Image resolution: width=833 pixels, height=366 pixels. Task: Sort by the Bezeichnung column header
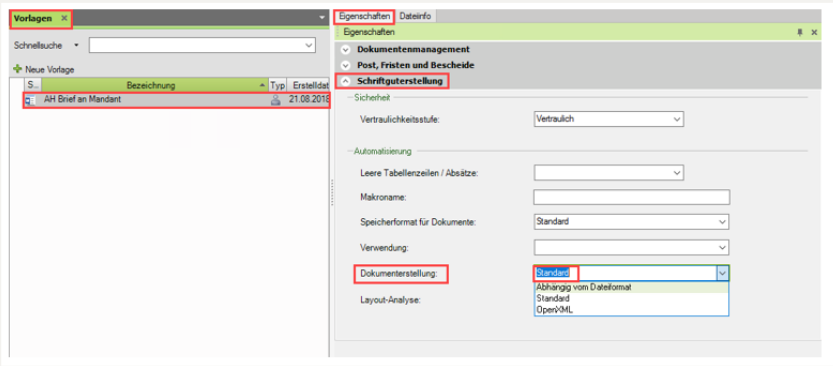(155, 85)
